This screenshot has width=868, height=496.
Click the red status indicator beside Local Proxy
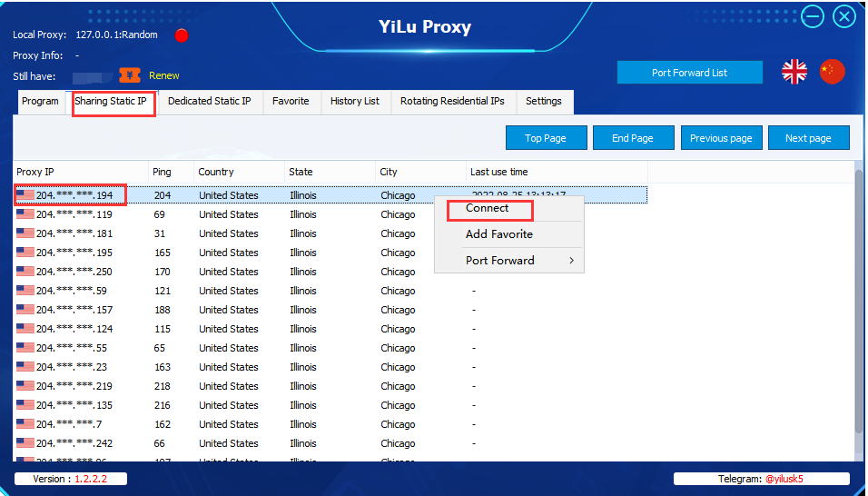click(x=182, y=35)
